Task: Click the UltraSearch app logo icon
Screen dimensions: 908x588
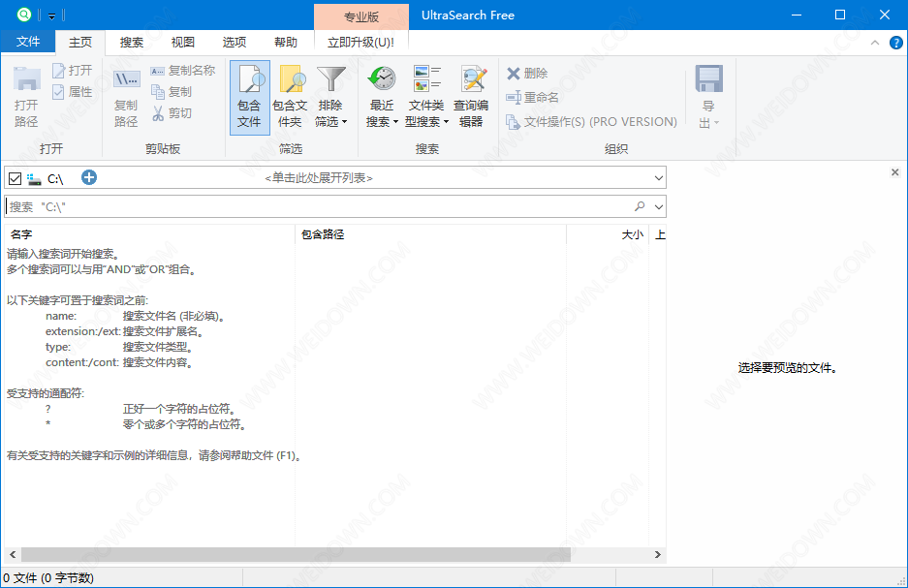Action: coord(24,15)
